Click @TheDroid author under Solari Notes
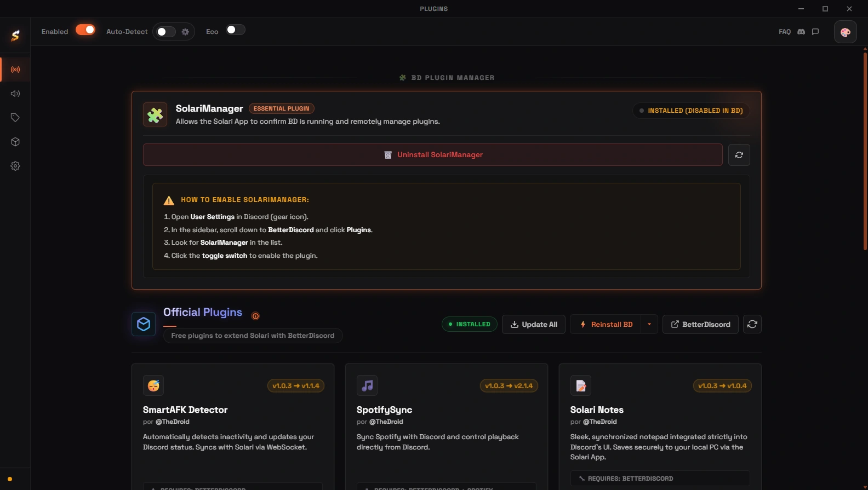868x490 pixels. tap(600, 422)
